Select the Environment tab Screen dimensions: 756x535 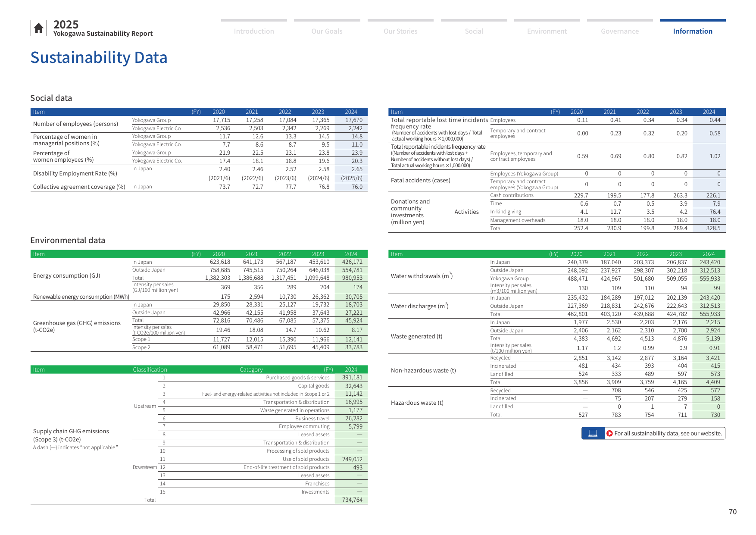point(547,31)
